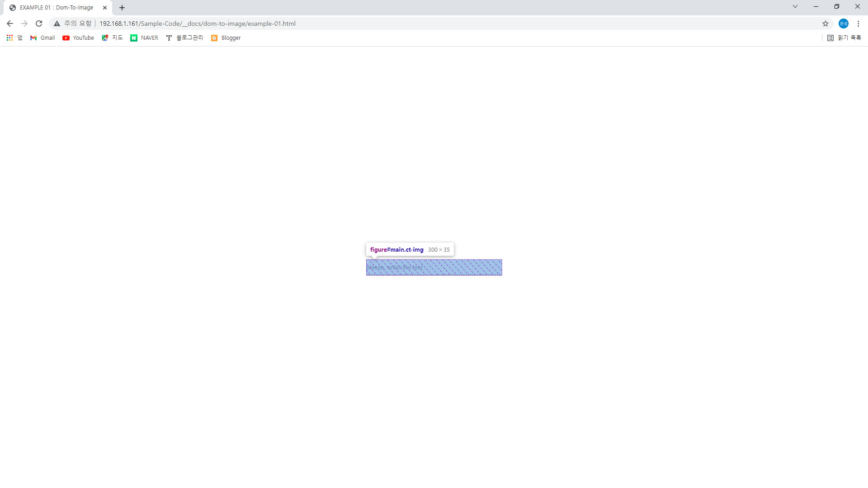Open the apps grid shortcut
The width and height of the screenshot is (868, 488).
[x=9, y=38]
